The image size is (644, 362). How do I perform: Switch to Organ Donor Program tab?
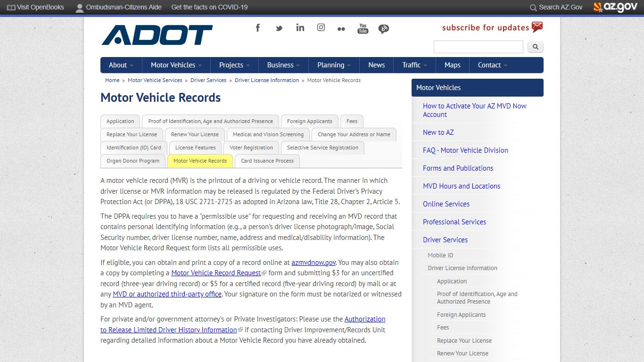pos(133,161)
